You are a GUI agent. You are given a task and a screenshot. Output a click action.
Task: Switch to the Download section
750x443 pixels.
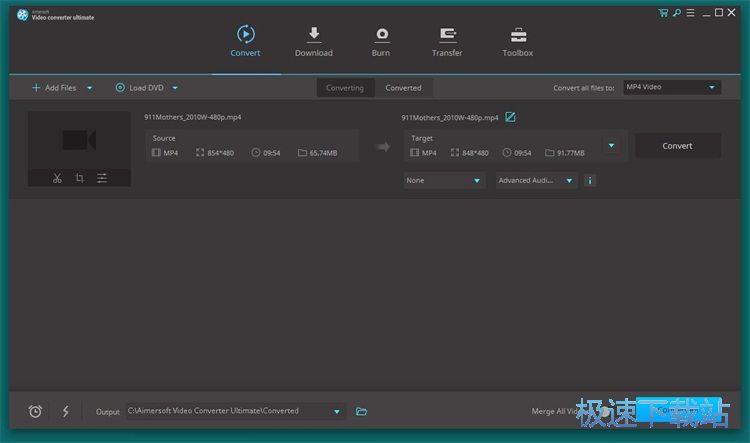click(313, 41)
